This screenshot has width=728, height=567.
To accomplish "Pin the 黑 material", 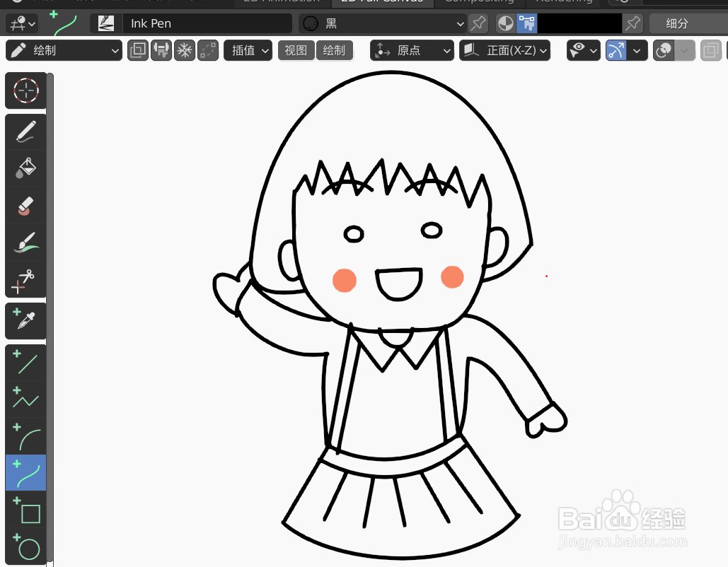I will click(478, 23).
